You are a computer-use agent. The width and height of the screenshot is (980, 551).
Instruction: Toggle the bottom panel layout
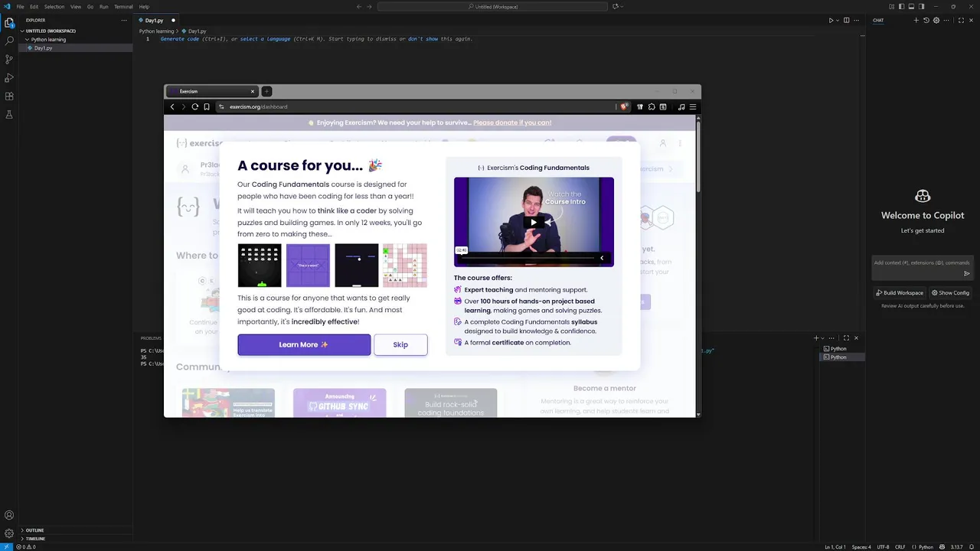pyautogui.click(x=912, y=6)
